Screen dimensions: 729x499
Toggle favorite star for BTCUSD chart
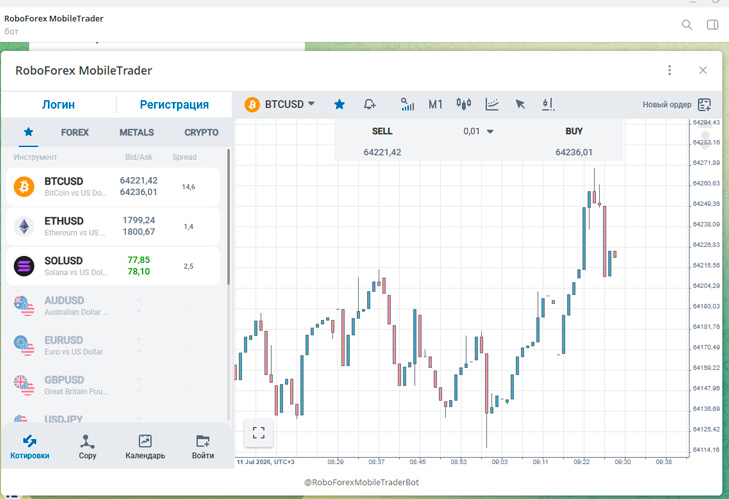(339, 104)
